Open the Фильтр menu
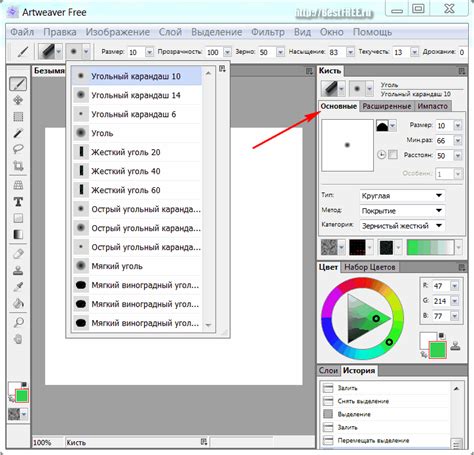Screen dimensions: 474x455 click(x=268, y=32)
